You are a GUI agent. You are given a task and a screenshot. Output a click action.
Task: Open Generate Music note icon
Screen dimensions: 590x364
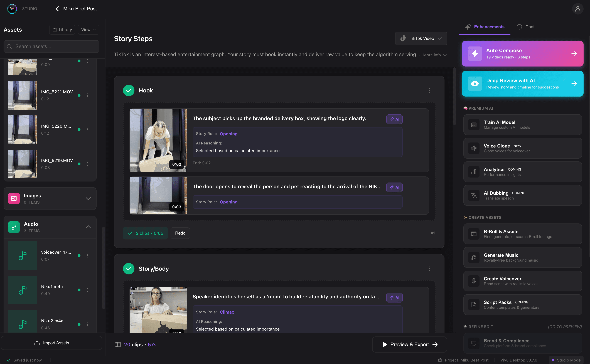point(473,258)
